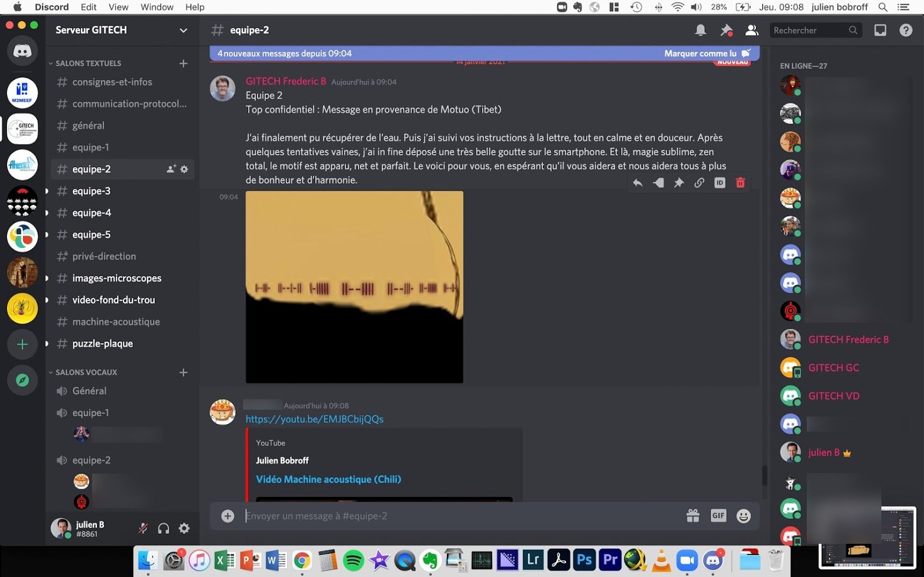
Task: Explore public servers compass icon
Action: point(23,380)
